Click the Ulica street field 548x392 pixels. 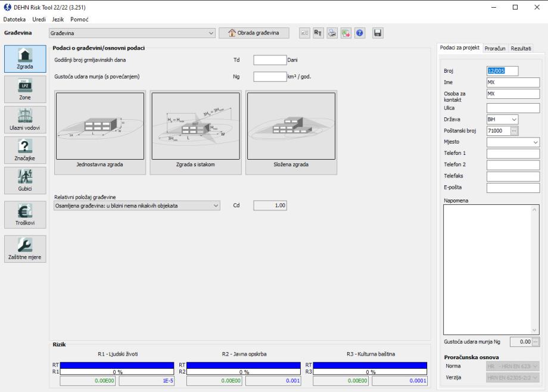click(513, 108)
